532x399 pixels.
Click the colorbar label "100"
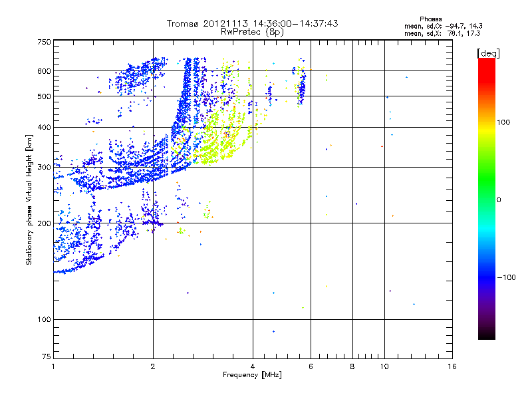[x=503, y=122]
